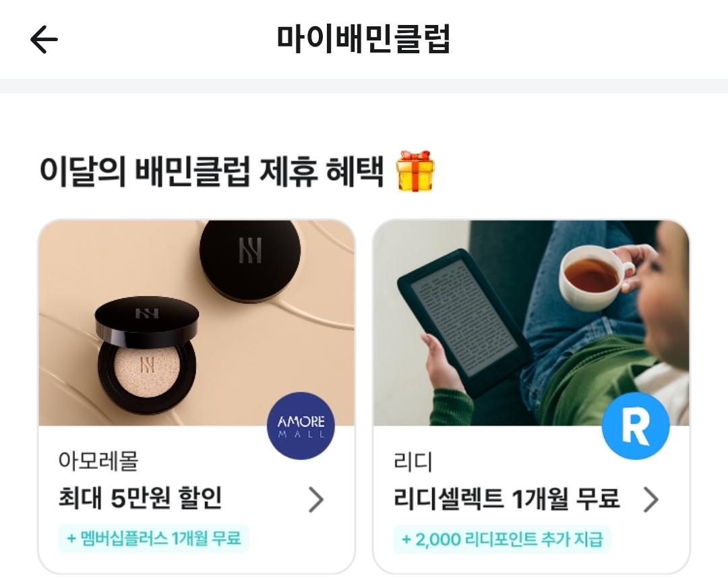Open the cushion compact product image

tap(196, 323)
